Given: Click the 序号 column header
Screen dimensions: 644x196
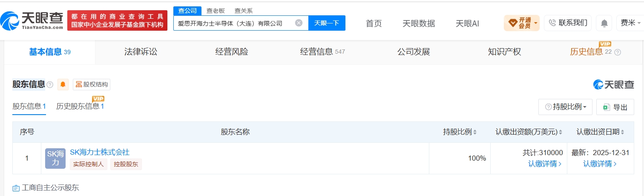Looking at the screenshot, I should [x=27, y=132].
